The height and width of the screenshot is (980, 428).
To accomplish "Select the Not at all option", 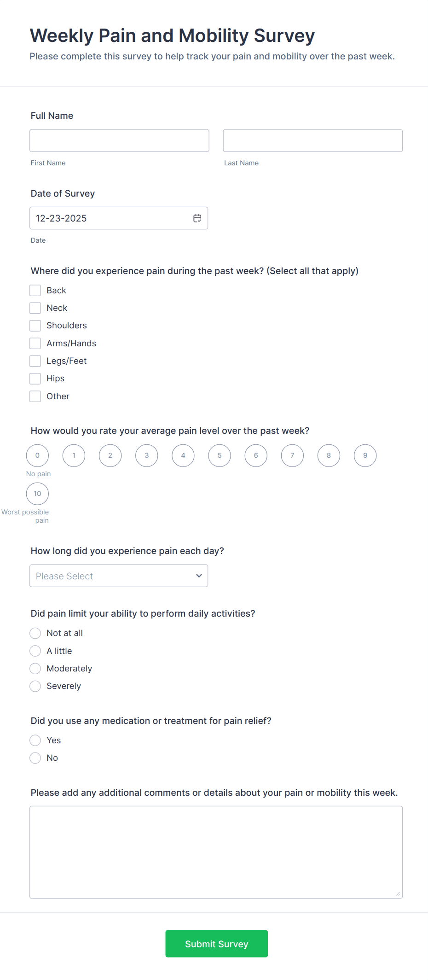I will [35, 633].
